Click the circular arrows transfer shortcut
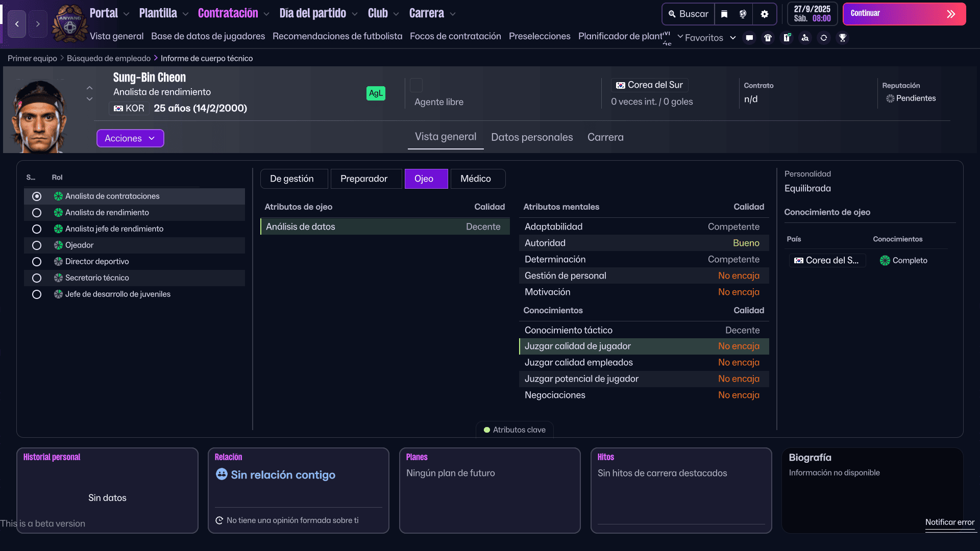The height and width of the screenshot is (551, 980). click(x=824, y=38)
